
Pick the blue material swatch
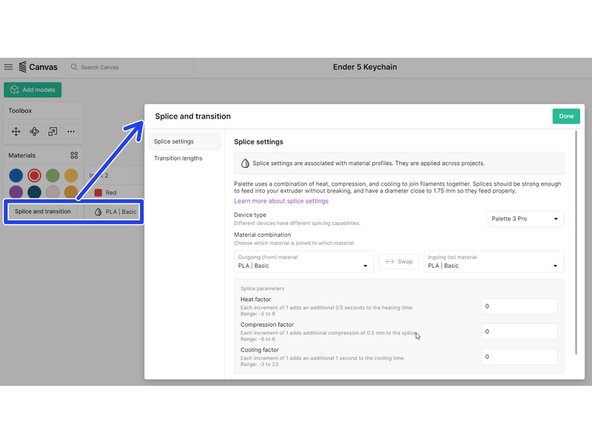pos(16,175)
